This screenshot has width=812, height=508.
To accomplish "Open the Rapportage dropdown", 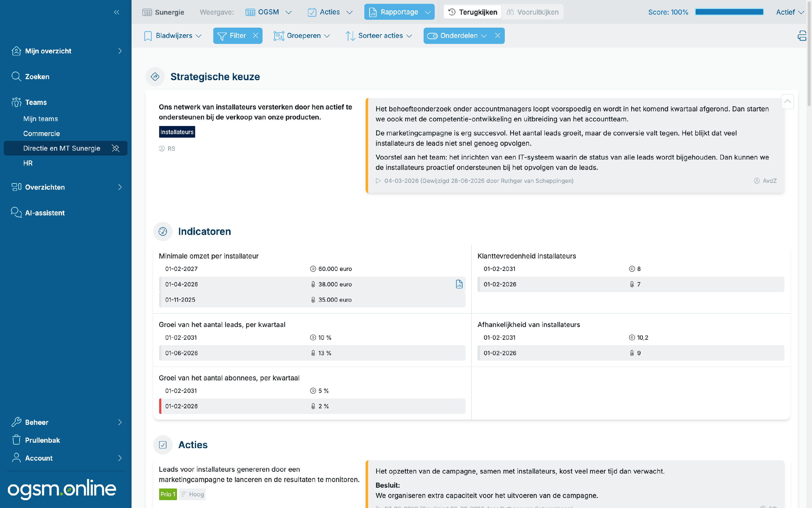I will coord(399,12).
